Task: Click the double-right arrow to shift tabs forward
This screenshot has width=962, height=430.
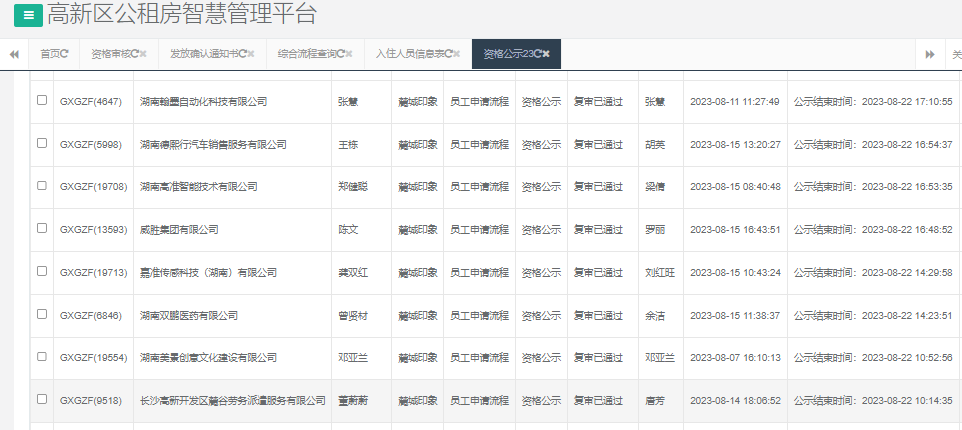Action: tap(930, 54)
